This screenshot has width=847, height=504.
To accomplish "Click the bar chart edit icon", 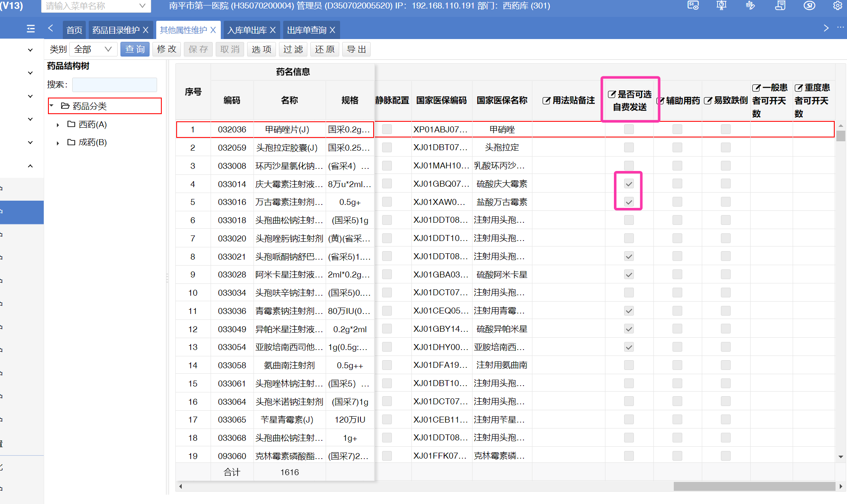I will coord(750,6).
